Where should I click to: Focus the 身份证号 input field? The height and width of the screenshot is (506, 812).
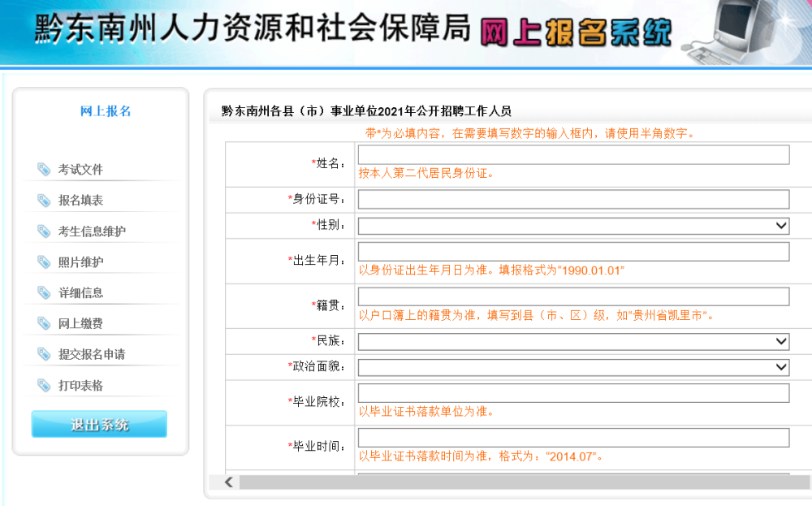573,200
